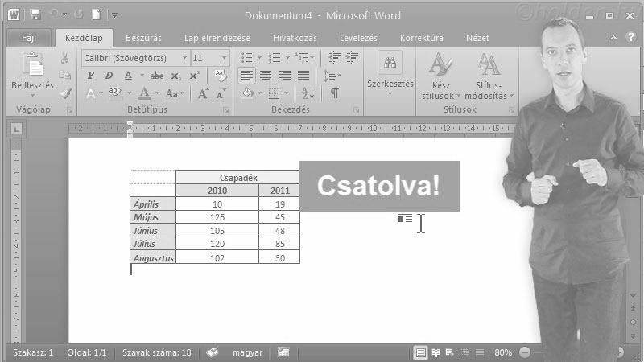Toggle superscript x² button

coord(194,76)
